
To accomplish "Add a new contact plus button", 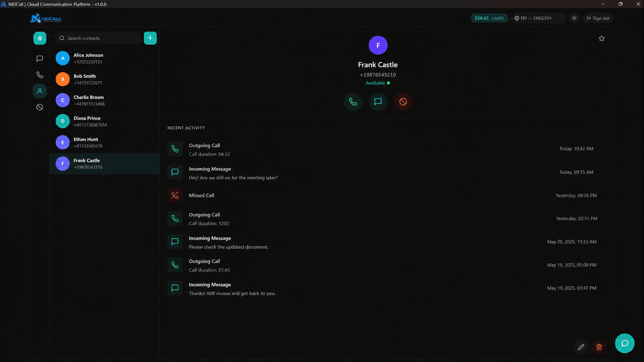I will pos(150,38).
